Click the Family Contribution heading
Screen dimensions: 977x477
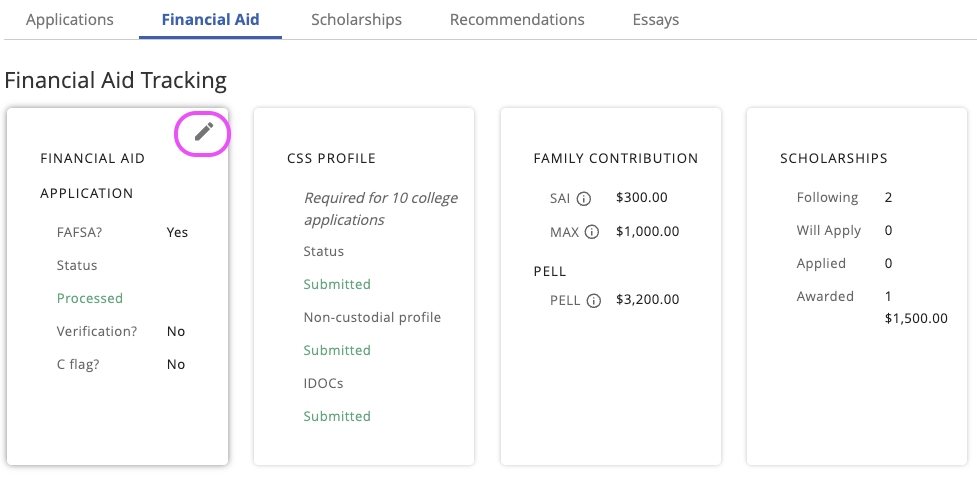(x=616, y=158)
